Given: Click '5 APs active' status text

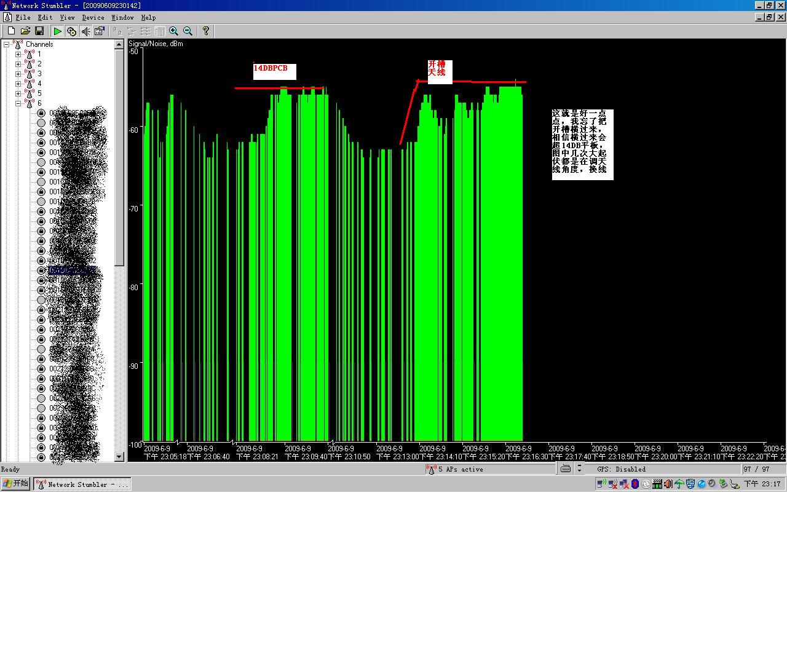Looking at the screenshot, I should click(x=461, y=469).
